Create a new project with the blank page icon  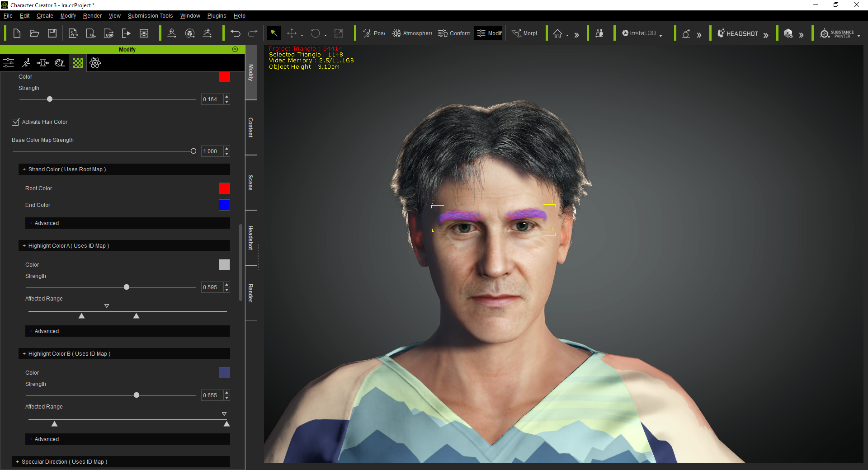(17, 33)
